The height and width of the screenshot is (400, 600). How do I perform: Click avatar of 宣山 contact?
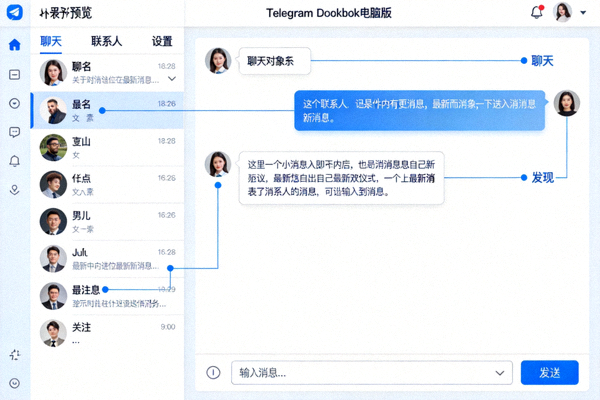click(x=53, y=147)
